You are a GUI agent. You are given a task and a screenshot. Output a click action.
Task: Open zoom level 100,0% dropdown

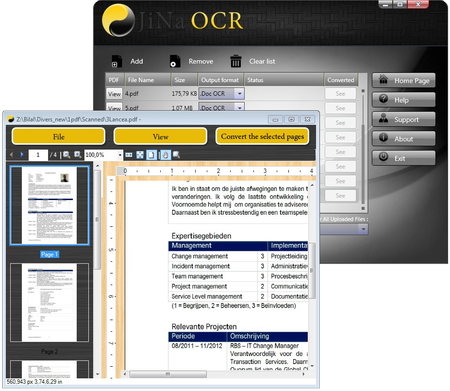(120, 155)
